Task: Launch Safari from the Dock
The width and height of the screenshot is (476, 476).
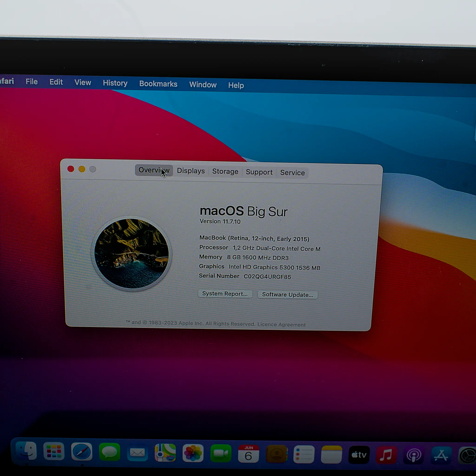Action: (82, 452)
